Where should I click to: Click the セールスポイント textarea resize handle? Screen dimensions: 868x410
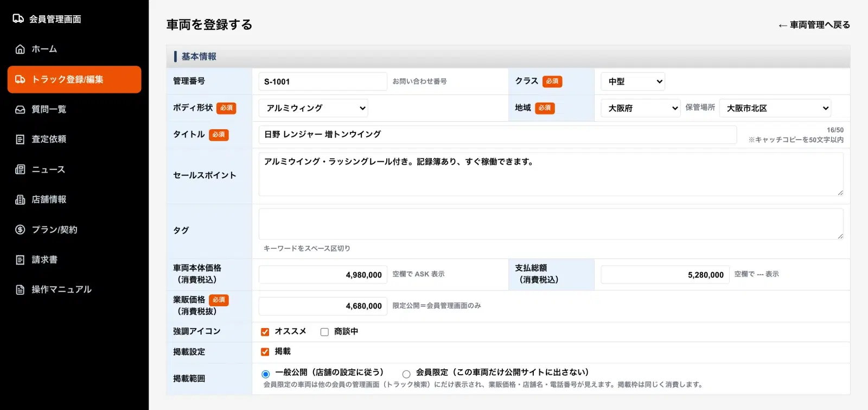click(840, 192)
